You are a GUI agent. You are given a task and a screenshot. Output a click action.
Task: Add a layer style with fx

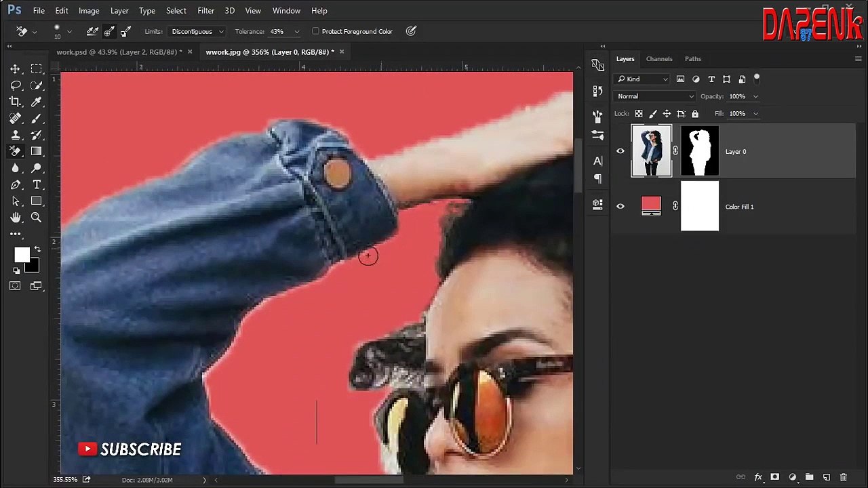coord(758,477)
